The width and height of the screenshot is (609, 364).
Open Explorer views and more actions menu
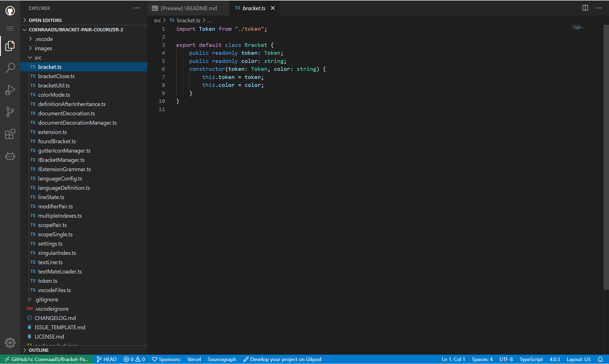pos(136,8)
